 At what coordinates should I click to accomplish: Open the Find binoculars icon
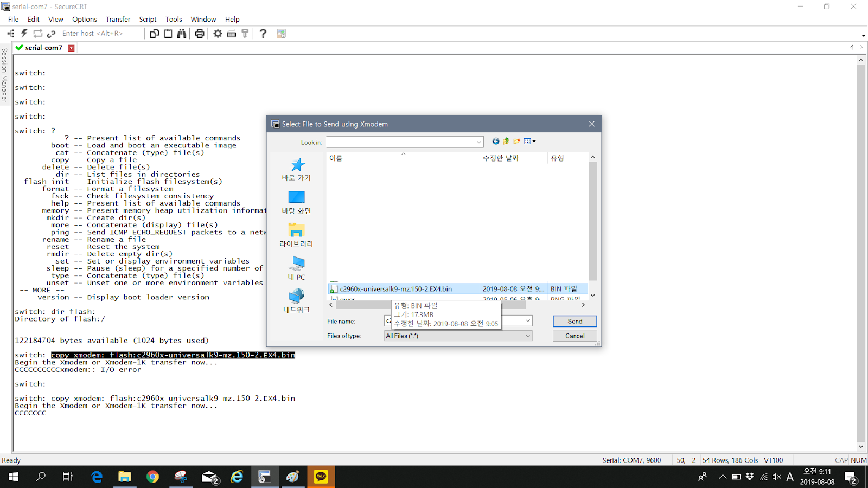click(182, 33)
